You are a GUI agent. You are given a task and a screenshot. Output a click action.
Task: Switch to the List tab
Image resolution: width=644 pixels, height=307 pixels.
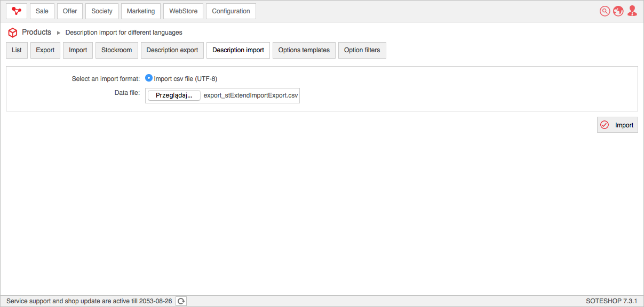(x=17, y=50)
